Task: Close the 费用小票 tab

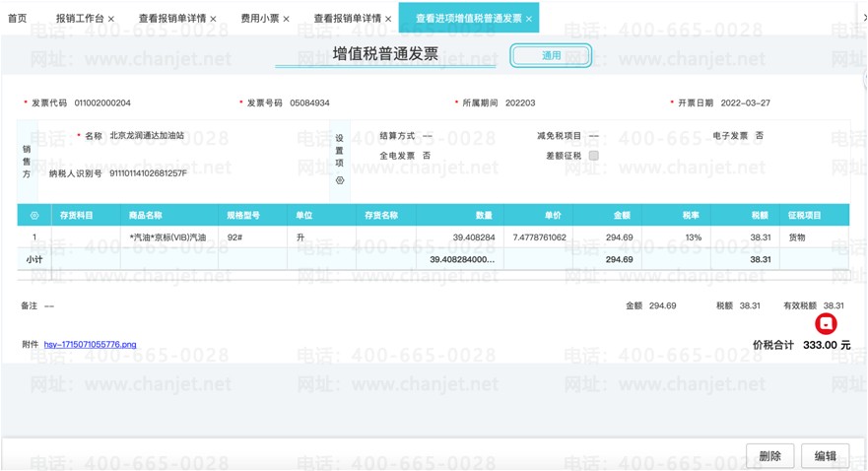Action: 286,19
